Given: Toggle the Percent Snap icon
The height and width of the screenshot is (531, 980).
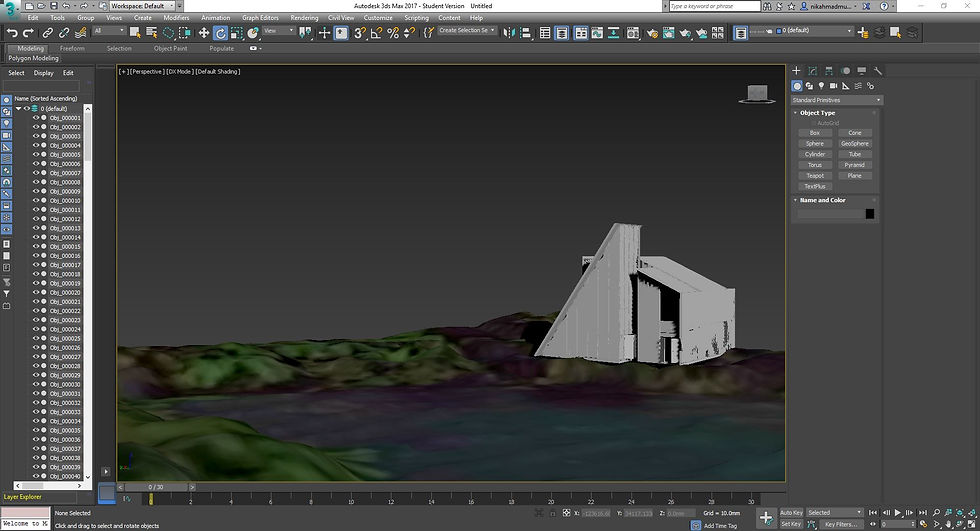Looking at the screenshot, I should pos(392,32).
